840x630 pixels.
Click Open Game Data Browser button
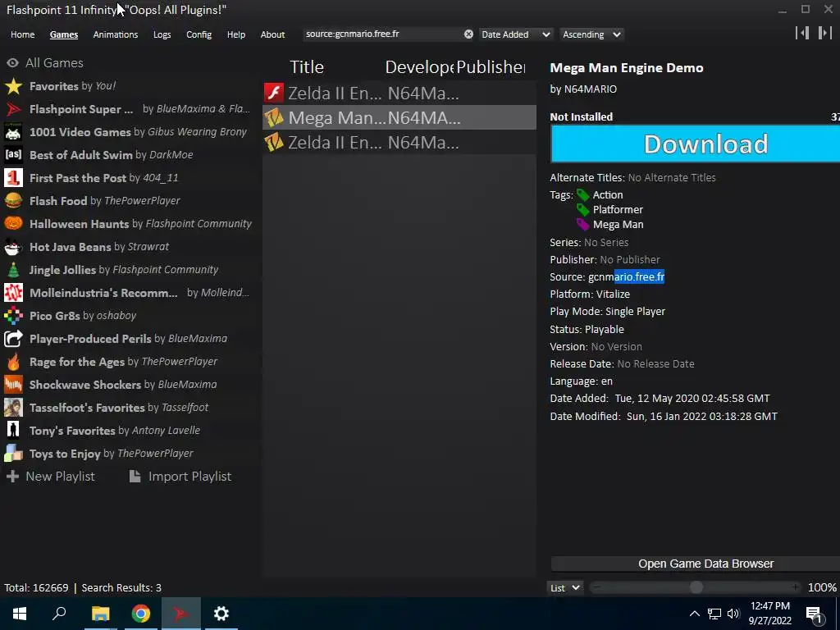point(696,564)
